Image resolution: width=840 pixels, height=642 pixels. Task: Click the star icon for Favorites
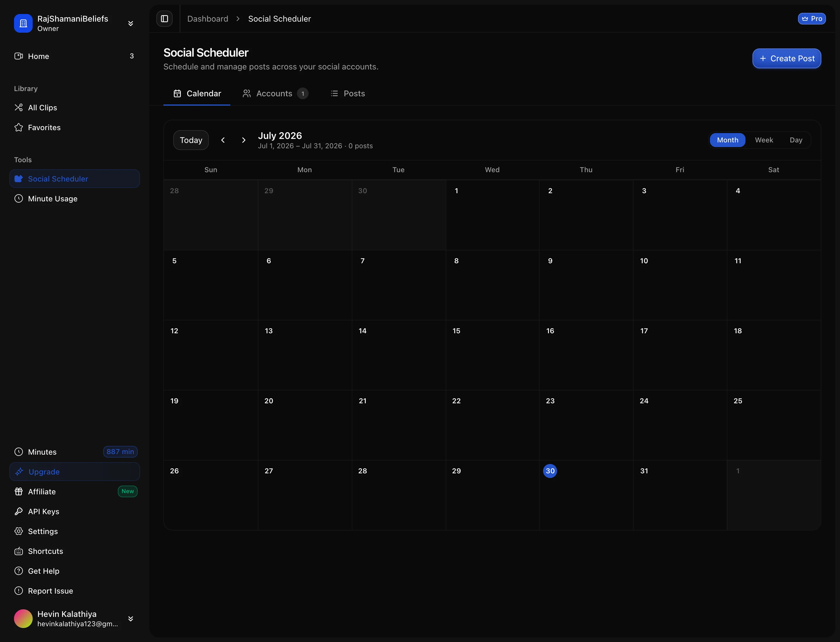coord(19,127)
